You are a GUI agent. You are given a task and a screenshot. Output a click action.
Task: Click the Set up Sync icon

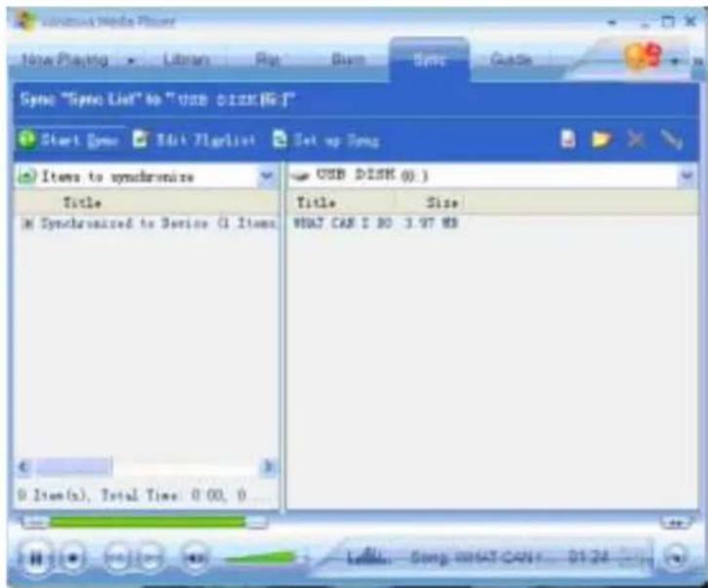(280, 139)
